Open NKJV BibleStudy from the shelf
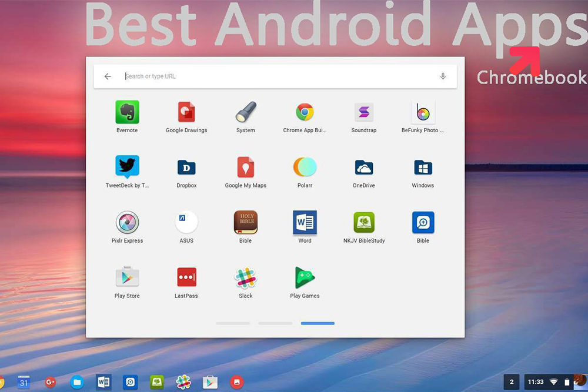Viewport: 588px width, 392px height. 157,382
